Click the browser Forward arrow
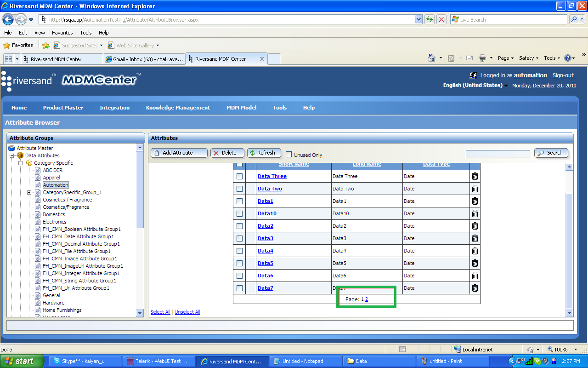 tap(21, 19)
